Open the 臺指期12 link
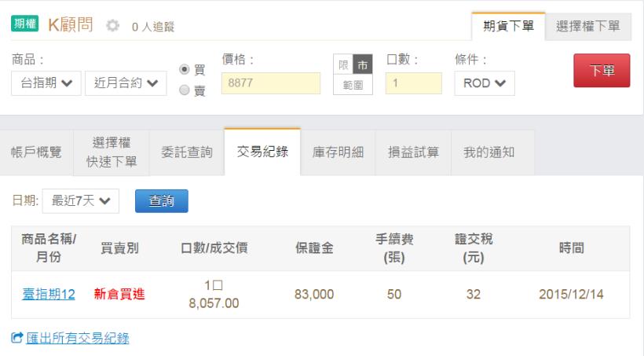The height and width of the screenshot is (356, 644). click(x=49, y=295)
